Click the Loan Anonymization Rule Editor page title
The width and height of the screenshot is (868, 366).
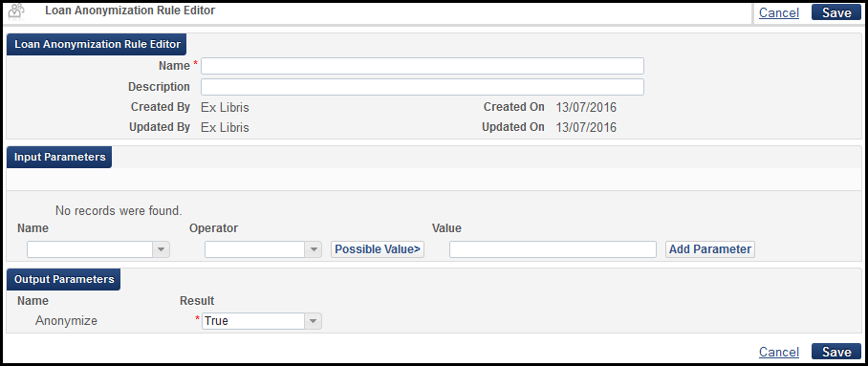point(130,11)
